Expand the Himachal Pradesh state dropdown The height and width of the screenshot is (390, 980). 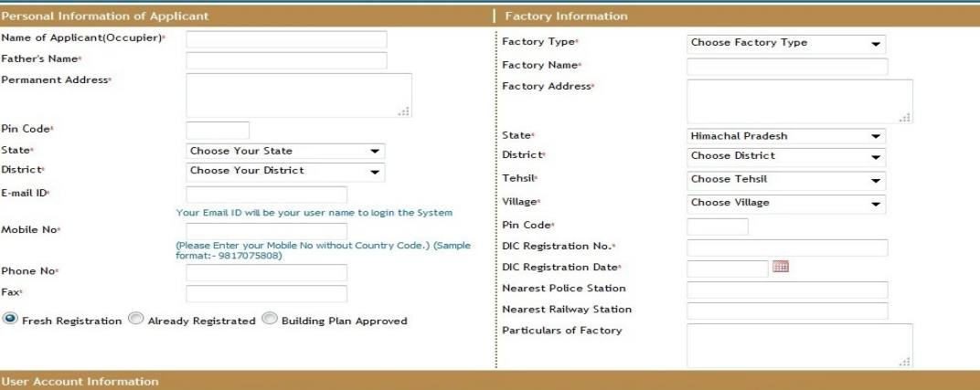pyautogui.click(x=786, y=136)
